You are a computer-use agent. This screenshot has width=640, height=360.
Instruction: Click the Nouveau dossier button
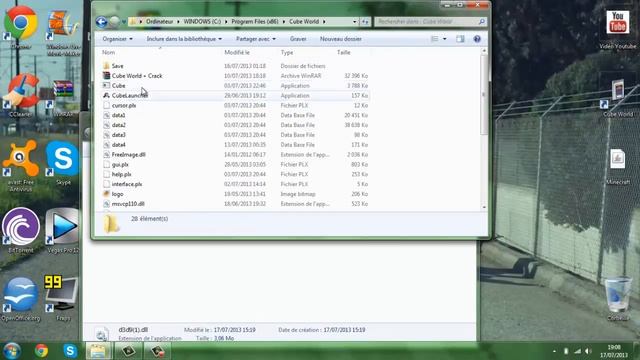(341, 39)
